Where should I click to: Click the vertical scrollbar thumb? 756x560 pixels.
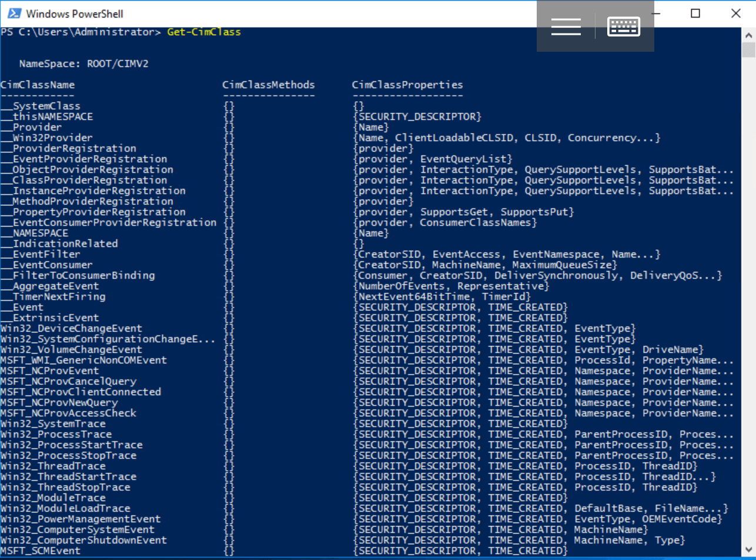click(x=748, y=49)
